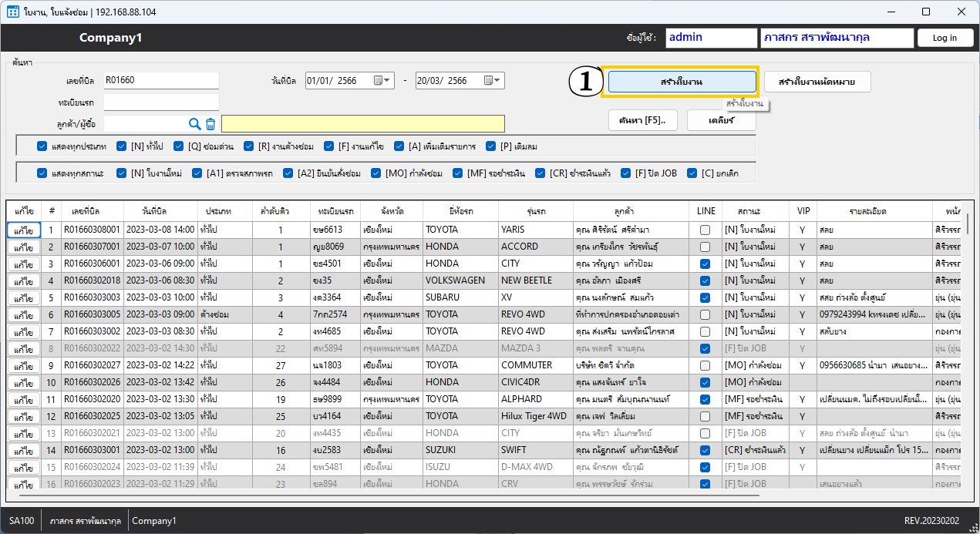This screenshot has width=980, height=534.
Task: Click the app icon in title bar
Action: tap(12, 12)
